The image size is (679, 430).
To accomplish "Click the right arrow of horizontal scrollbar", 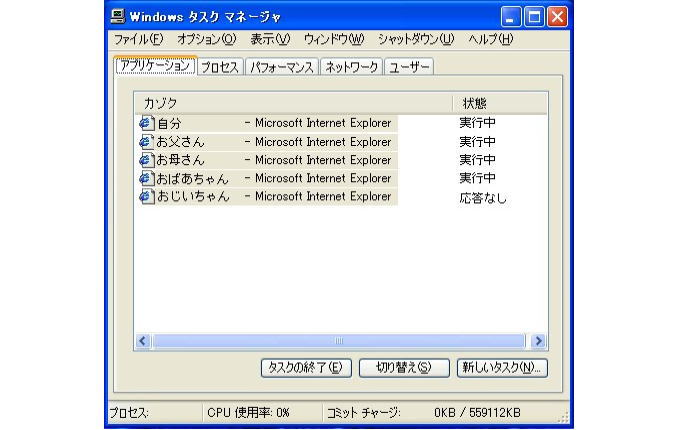I will [538, 341].
